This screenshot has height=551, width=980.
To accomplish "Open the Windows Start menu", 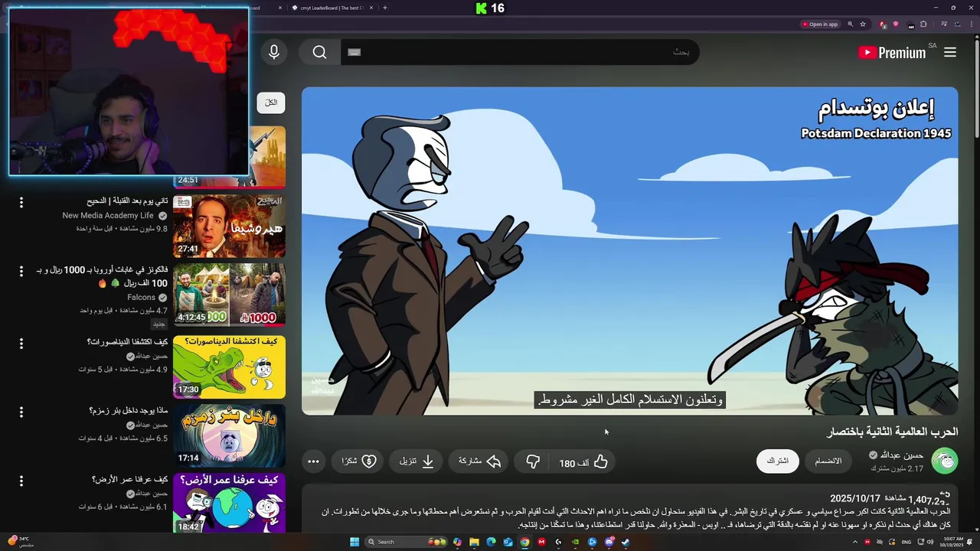I will 354,542.
